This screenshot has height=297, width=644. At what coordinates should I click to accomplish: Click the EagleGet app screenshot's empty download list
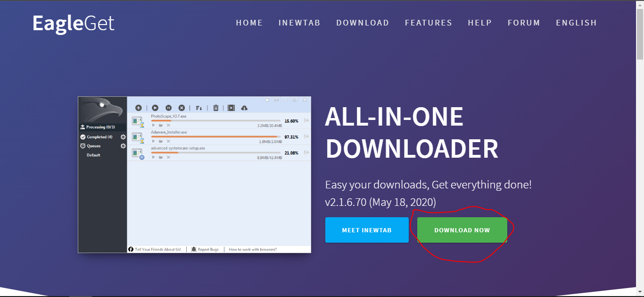(219, 203)
